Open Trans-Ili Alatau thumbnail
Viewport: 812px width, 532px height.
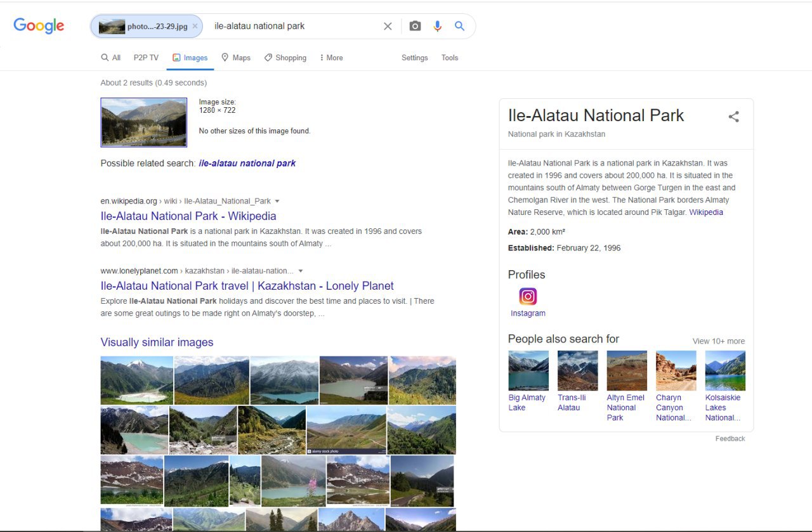pyautogui.click(x=577, y=370)
